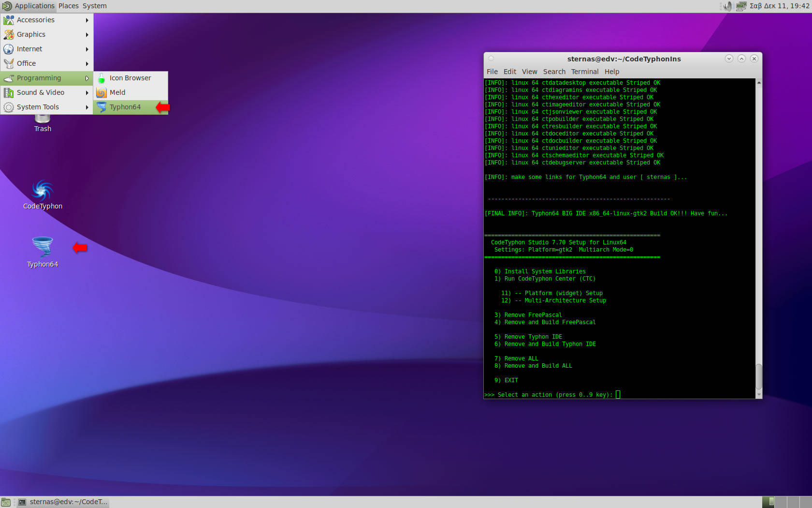The width and height of the screenshot is (812, 508).
Task: Close the terminal window
Action: point(754,59)
